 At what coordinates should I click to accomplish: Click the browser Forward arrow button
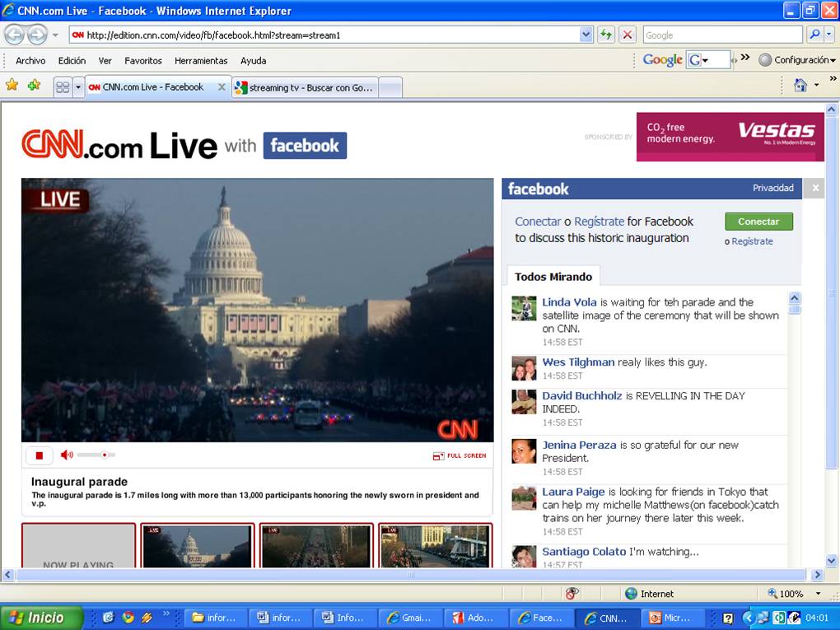37,35
